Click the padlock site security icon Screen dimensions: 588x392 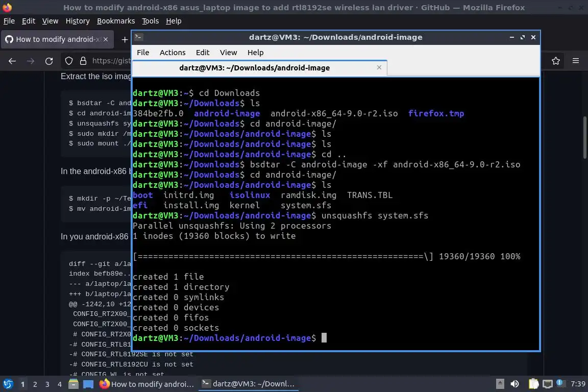(x=83, y=61)
